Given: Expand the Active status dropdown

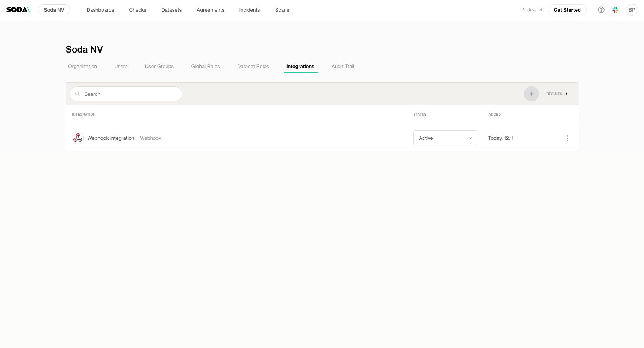Looking at the screenshot, I should click(x=445, y=138).
